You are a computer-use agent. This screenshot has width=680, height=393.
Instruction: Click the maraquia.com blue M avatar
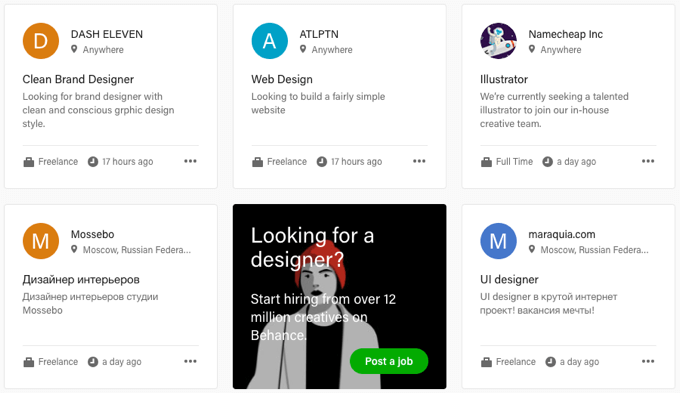point(498,241)
